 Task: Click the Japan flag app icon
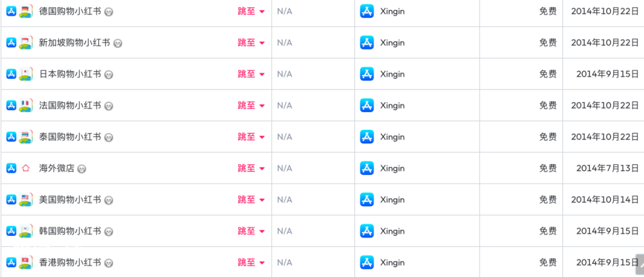(x=26, y=74)
